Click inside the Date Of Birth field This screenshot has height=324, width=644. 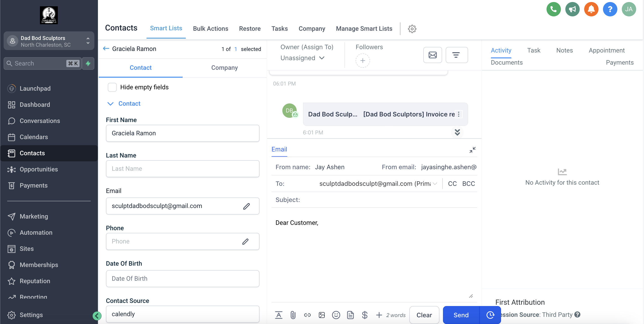click(182, 278)
